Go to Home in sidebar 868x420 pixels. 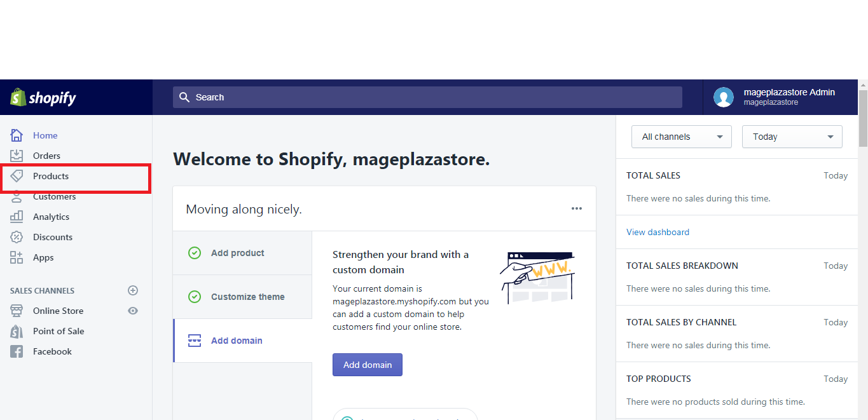(x=45, y=135)
